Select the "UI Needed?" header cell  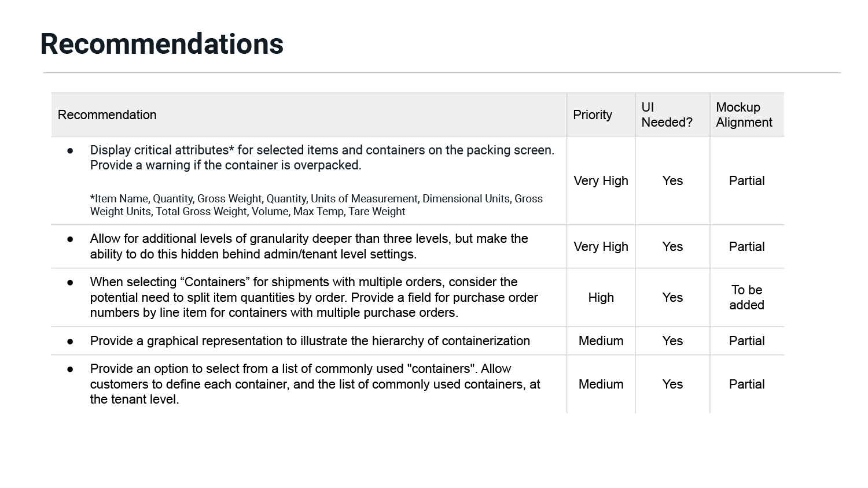[x=667, y=114]
